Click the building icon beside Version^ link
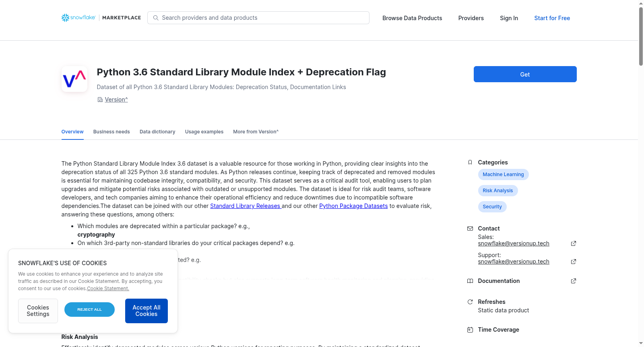Screen dimensions: 644x347 [100, 100]
